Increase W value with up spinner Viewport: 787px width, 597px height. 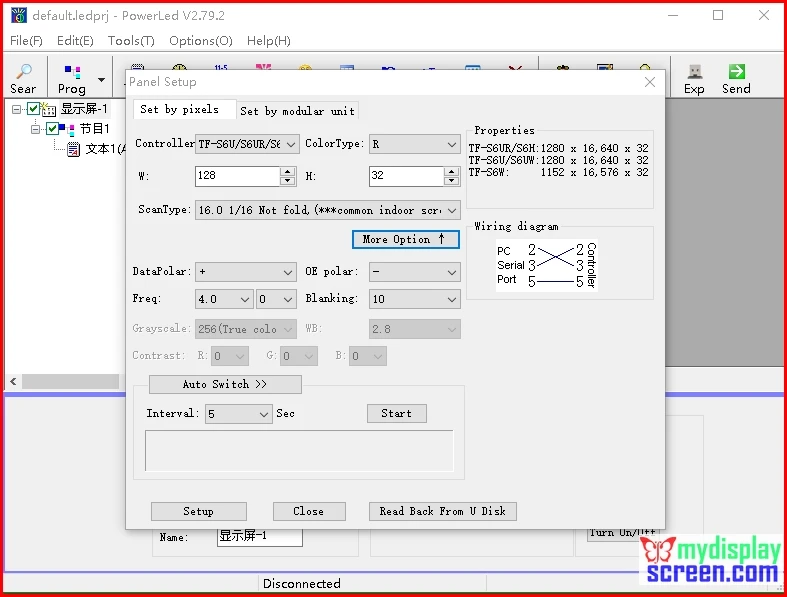point(288,172)
